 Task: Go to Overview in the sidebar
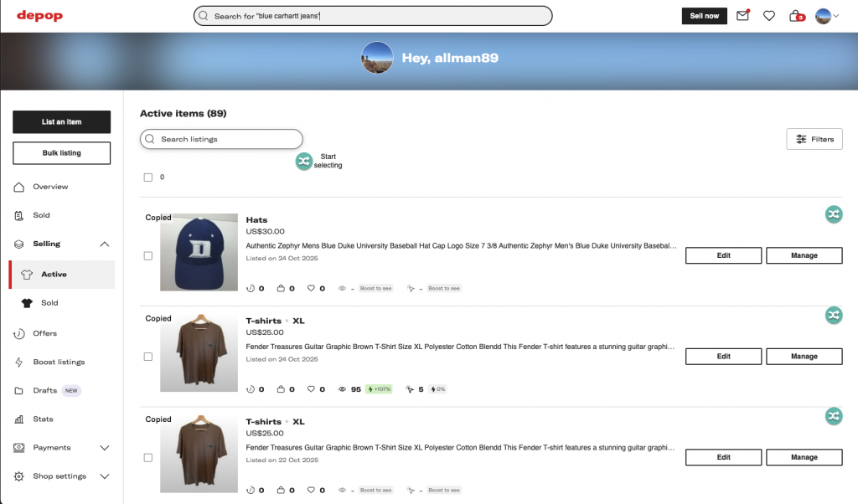pos(50,187)
